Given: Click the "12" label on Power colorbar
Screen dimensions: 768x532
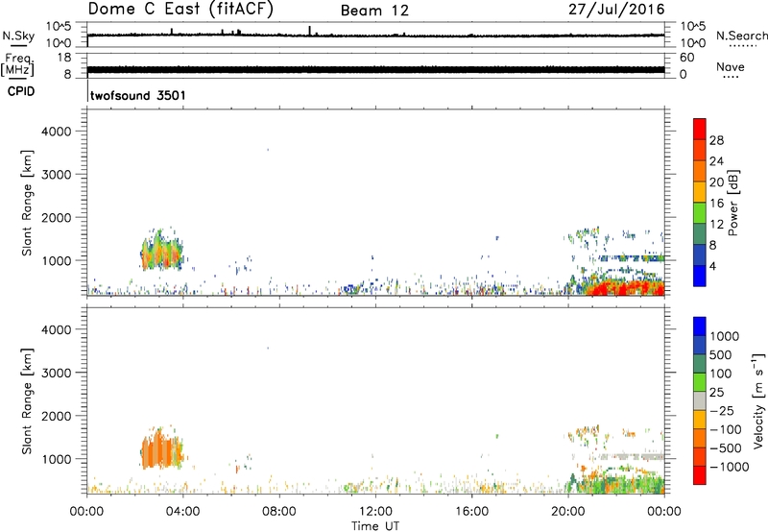Looking at the screenshot, I should coord(716,225).
